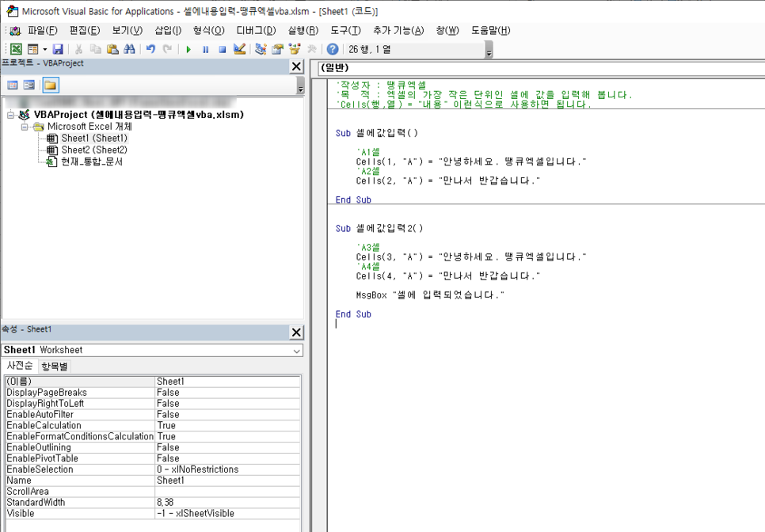This screenshot has height=532, width=765.
Task: Toggle Folders view in the project pane
Action: [50, 85]
